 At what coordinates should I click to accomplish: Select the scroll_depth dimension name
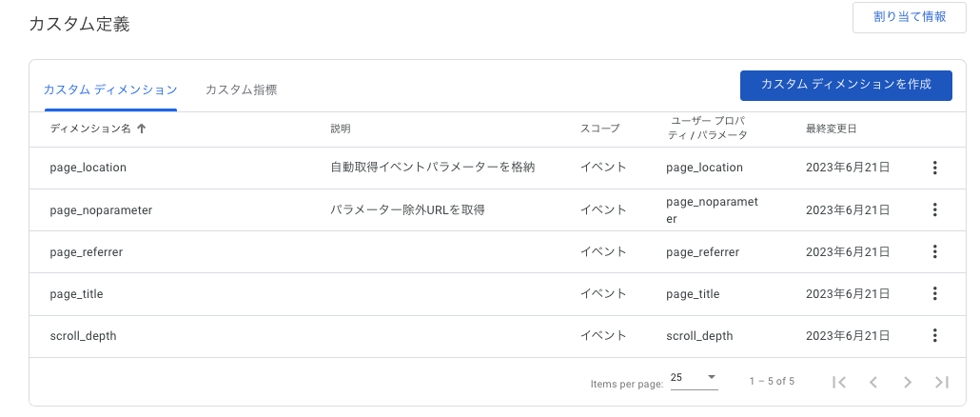pyautogui.click(x=83, y=336)
